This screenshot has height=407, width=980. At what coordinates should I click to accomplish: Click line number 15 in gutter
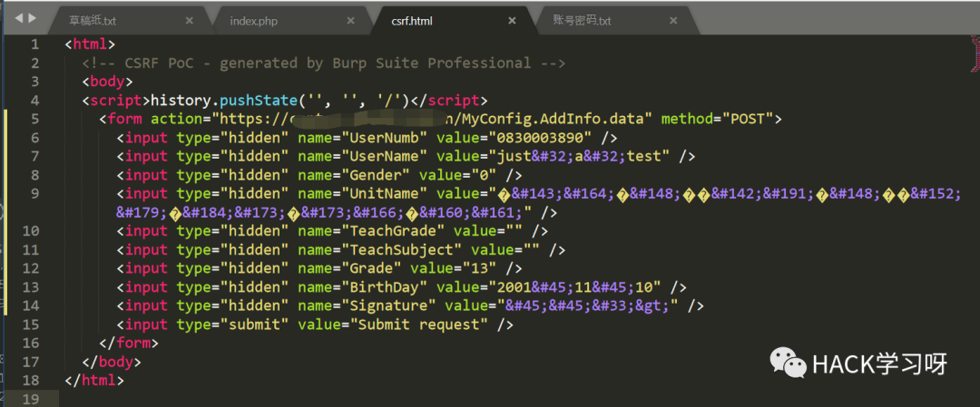[30, 325]
